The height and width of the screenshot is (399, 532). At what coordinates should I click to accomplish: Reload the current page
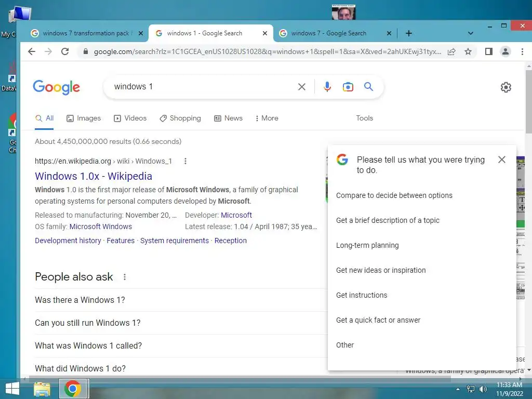[65, 51]
